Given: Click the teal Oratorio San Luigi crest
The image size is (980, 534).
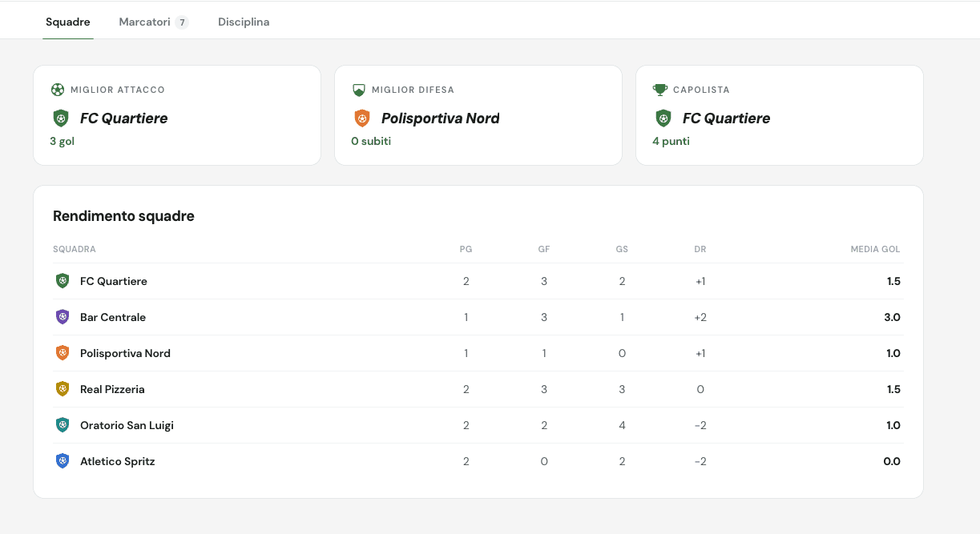Looking at the screenshot, I should click(63, 425).
